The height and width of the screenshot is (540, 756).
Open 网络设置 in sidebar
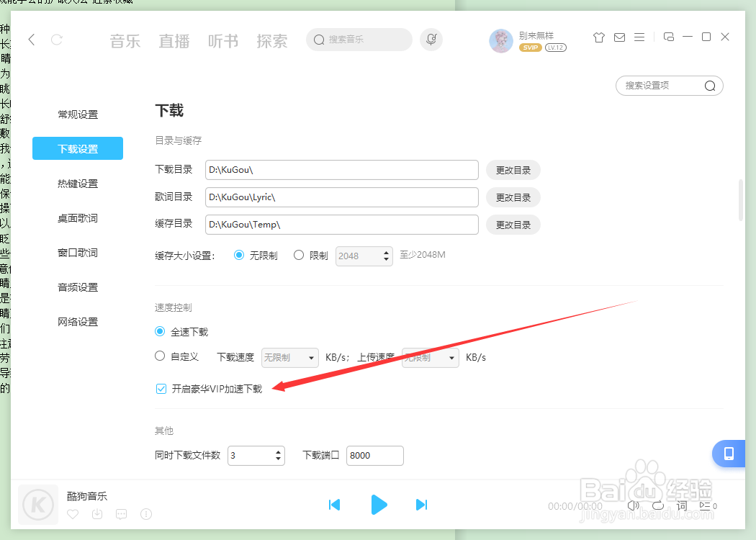coord(78,322)
